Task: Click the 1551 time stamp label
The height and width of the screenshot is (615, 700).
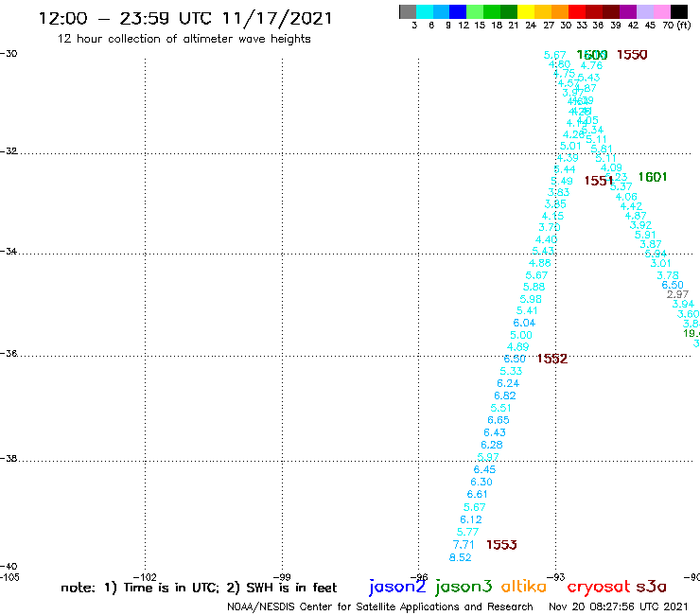Action: 598,181
